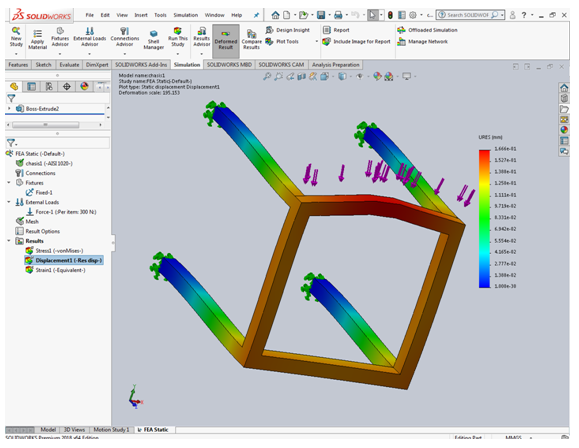The height and width of the screenshot is (448, 579).
Task: Select the Fixed-1 fixture
Action: click(39, 192)
